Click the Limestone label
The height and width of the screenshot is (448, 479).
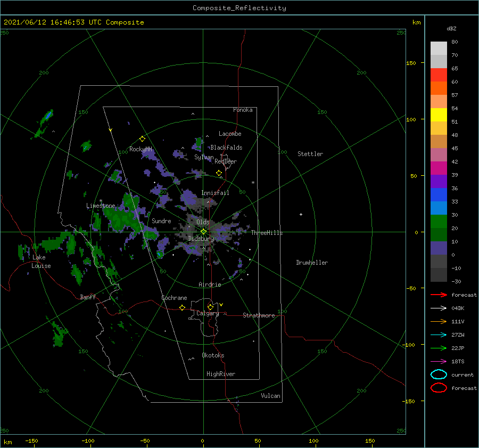pyautogui.click(x=101, y=206)
